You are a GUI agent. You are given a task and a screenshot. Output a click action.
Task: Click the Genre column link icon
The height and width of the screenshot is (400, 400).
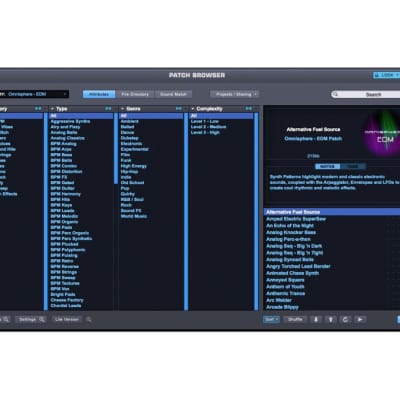click(x=179, y=109)
